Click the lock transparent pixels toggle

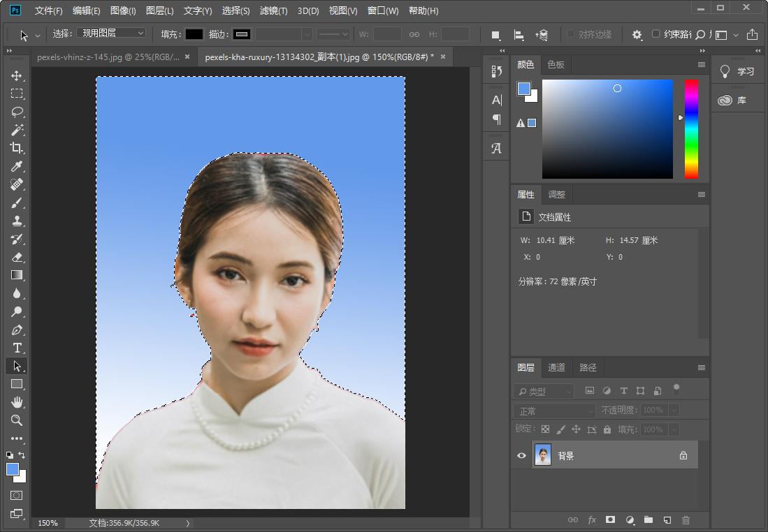(x=545, y=429)
